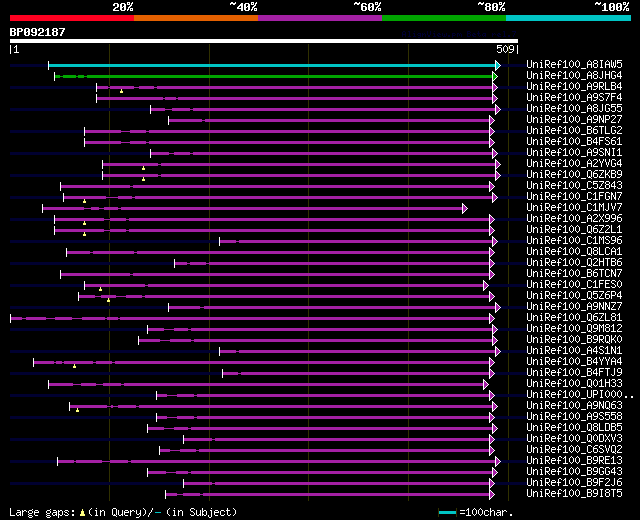The height and width of the screenshot is (520, 640).
Task: Click the UniRef100_Q8LDB5 label
Action: click(x=574, y=428)
